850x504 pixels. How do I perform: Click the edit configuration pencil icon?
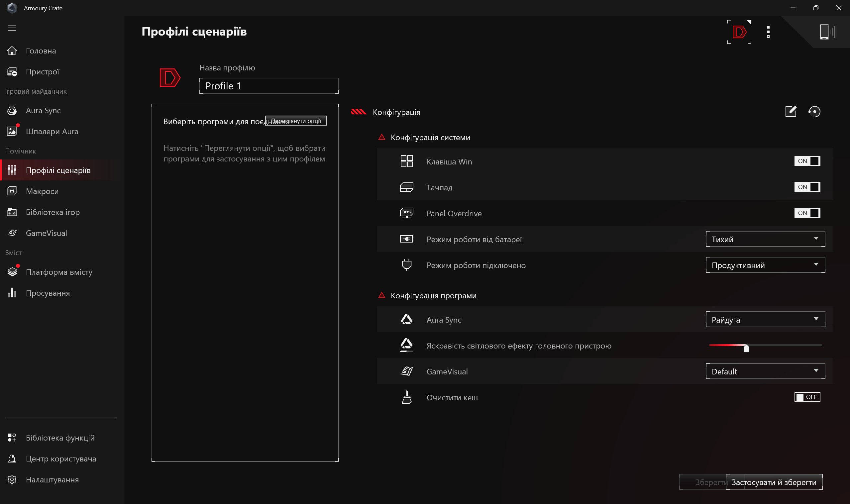(x=791, y=111)
